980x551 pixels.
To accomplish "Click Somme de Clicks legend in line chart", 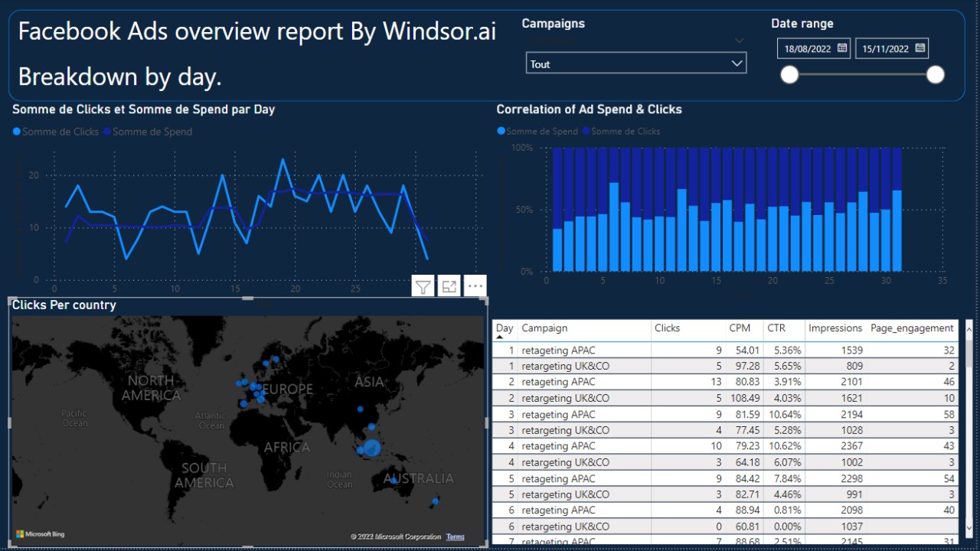I will tap(56, 132).
